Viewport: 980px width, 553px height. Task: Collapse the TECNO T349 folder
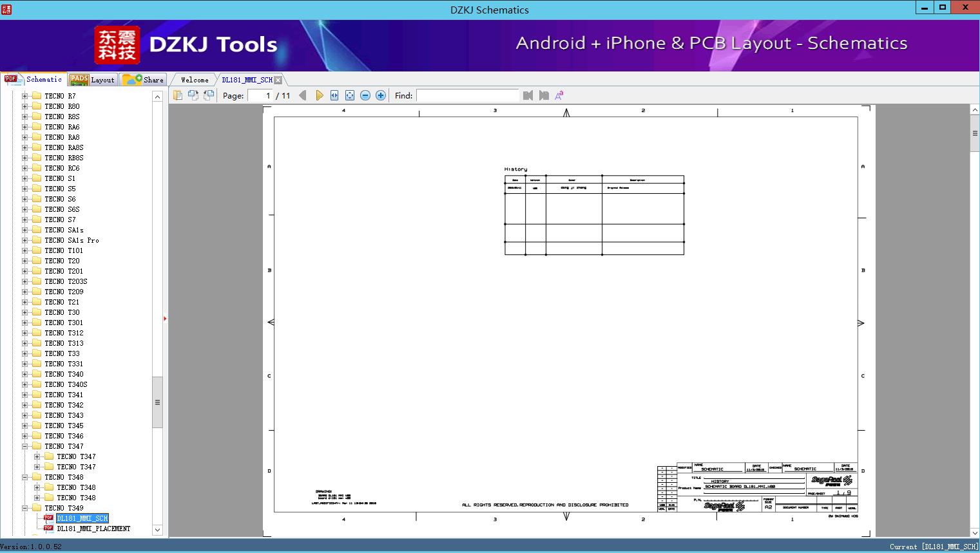click(24, 508)
